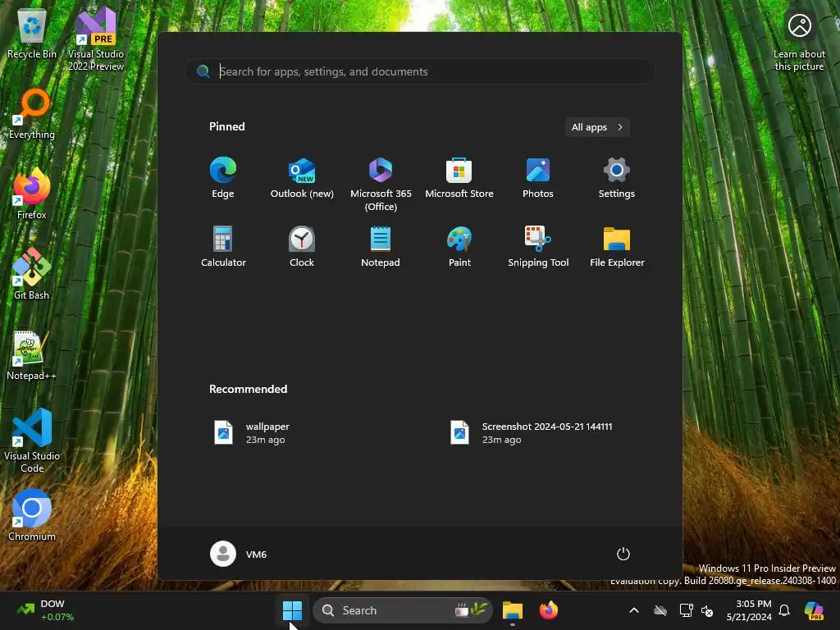Click the muted volume tray icon
This screenshot has height=630, width=840.
(707, 610)
